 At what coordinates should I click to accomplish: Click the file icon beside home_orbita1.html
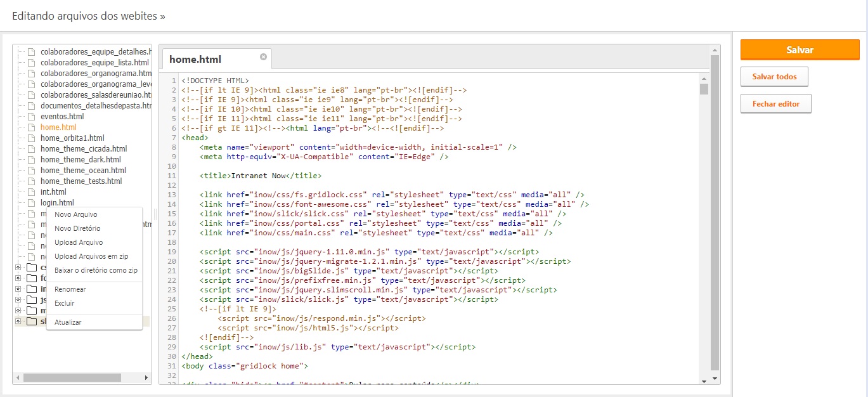coord(32,138)
